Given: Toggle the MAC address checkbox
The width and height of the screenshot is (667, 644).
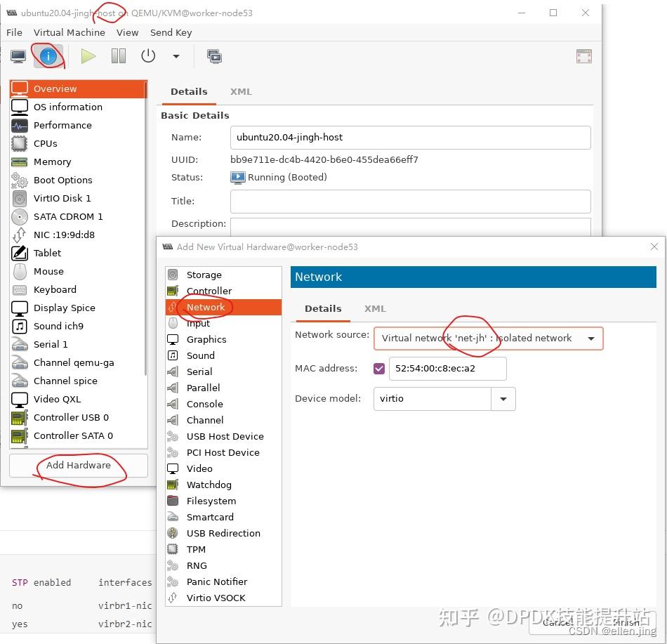Looking at the screenshot, I should click(x=379, y=369).
